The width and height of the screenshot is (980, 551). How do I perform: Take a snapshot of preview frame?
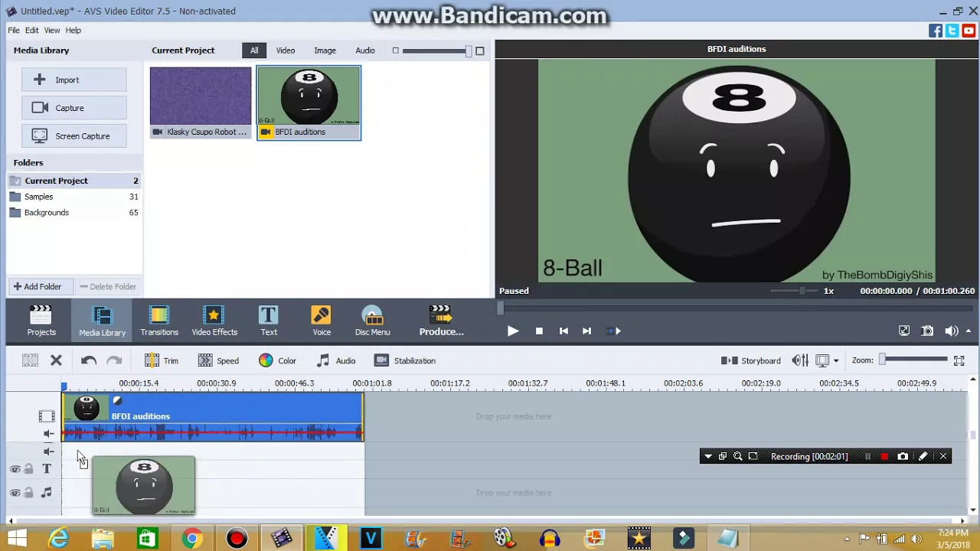click(x=927, y=331)
